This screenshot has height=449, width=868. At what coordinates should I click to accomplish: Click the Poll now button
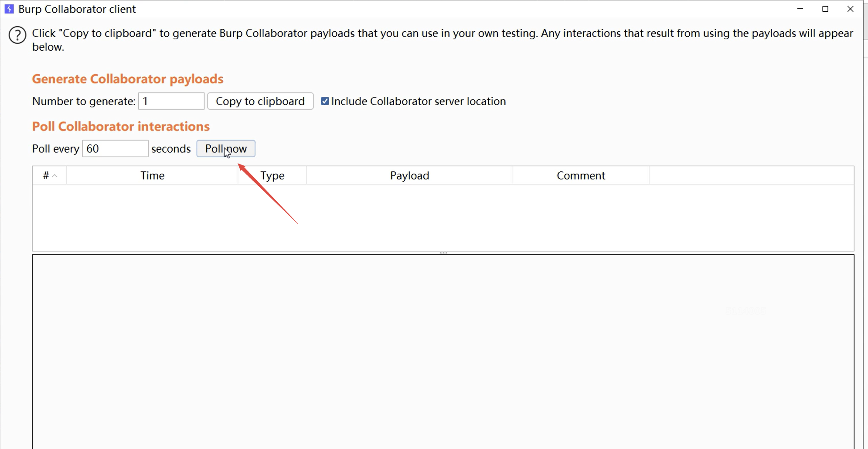226,149
